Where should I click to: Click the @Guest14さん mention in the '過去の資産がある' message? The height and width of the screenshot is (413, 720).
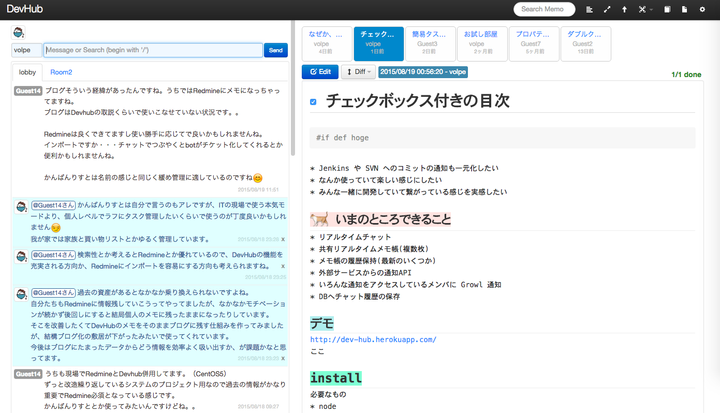coord(53,293)
